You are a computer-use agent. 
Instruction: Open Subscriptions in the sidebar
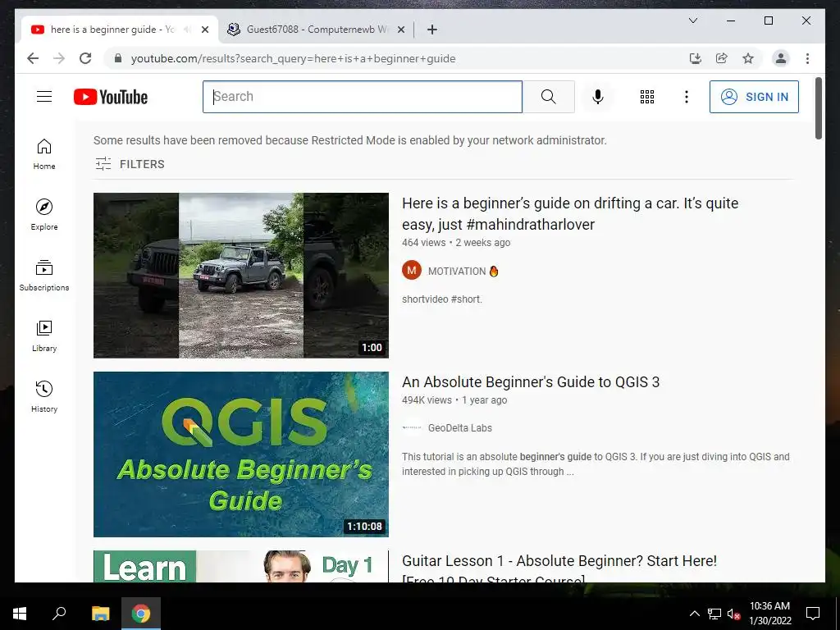[x=44, y=276]
